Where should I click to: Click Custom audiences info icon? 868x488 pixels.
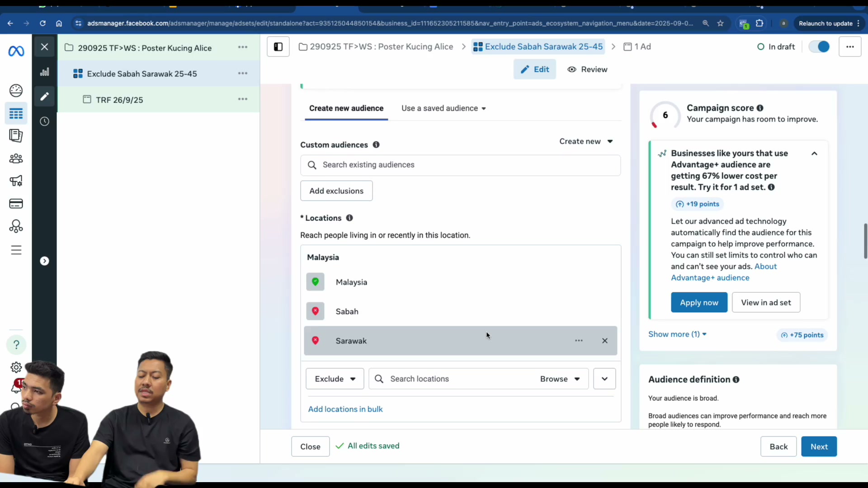(x=376, y=145)
